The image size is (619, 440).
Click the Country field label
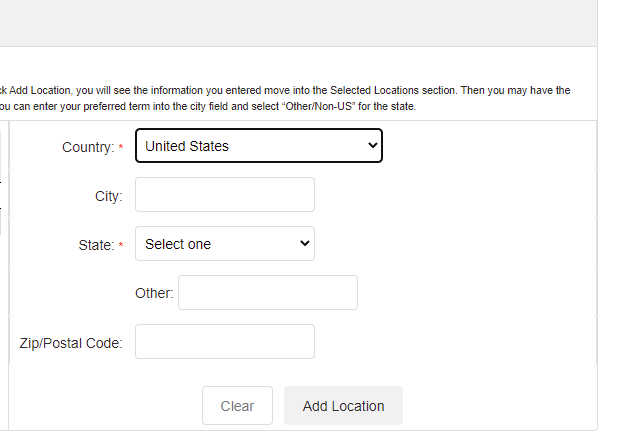tap(88, 147)
